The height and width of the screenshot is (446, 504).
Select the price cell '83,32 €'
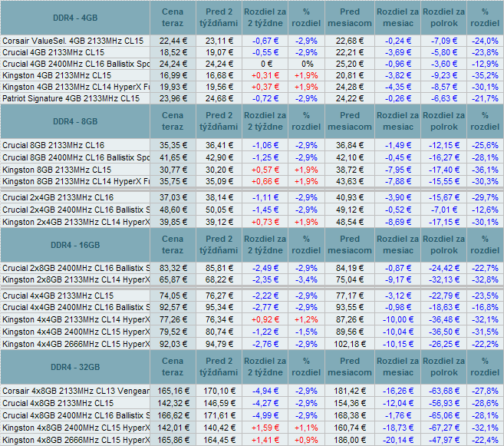tap(173, 268)
